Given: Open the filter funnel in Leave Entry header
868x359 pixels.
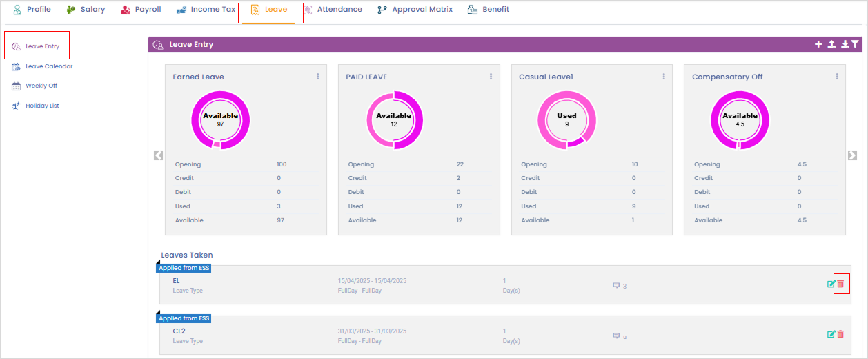Looking at the screenshot, I should [x=855, y=44].
